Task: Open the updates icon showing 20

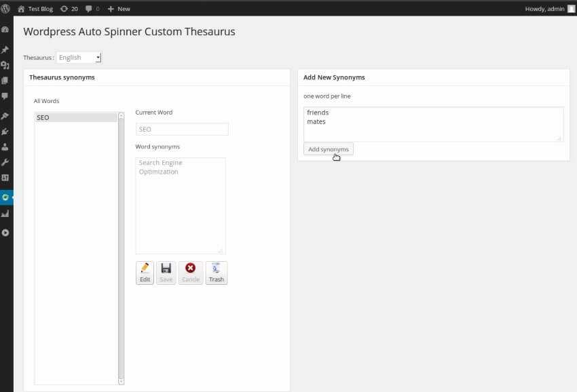Action: pos(69,9)
